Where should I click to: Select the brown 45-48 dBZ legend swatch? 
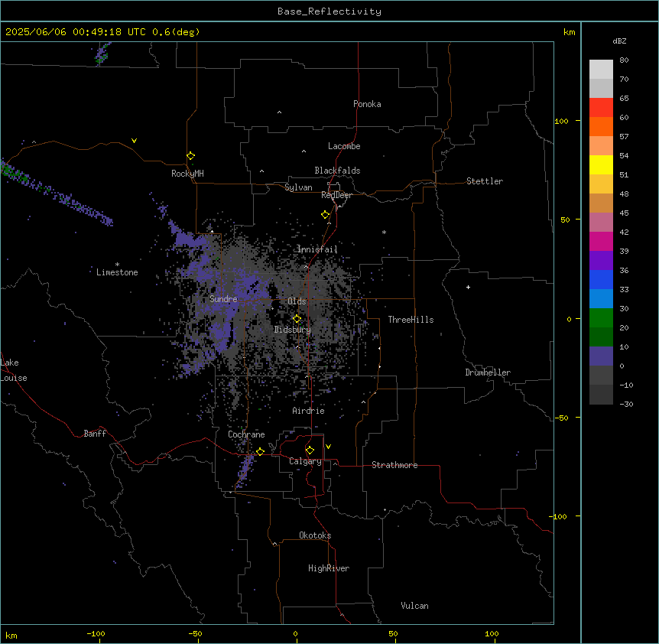coord(601,203)
